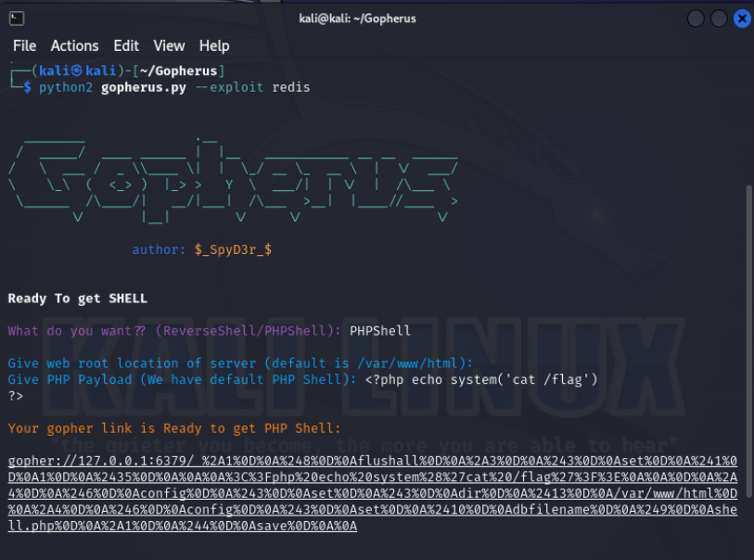Open the Help menu
The image size is (754, 560).
[214, 46]
